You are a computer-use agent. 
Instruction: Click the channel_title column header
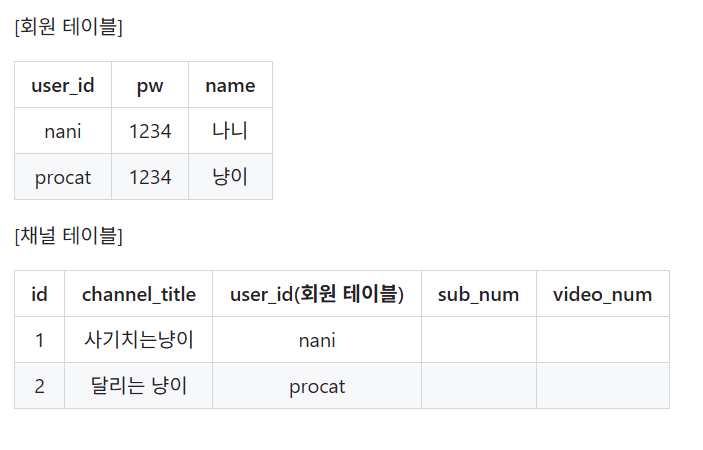coord(139,294)
